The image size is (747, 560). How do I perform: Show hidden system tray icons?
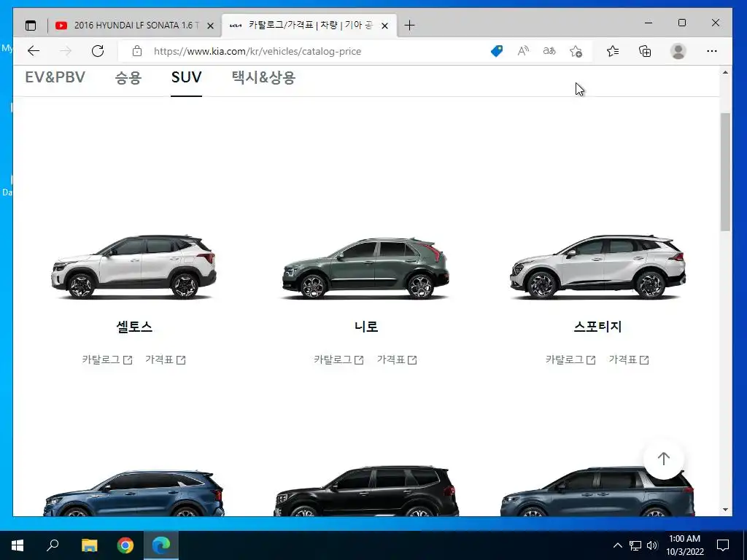click(617, 545)
